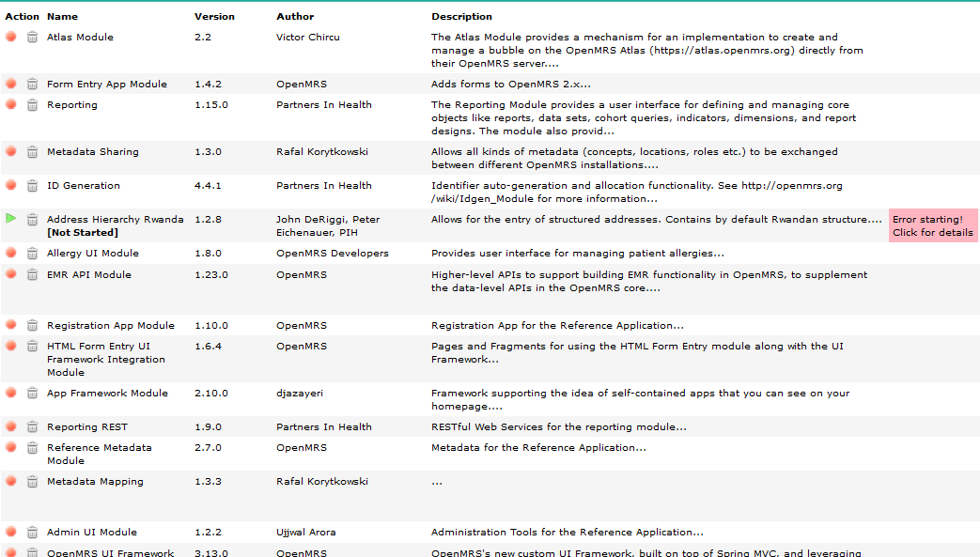Click the 'Victor Chircu' author cell
Screen dimensions: 980x557
[308, 37]
